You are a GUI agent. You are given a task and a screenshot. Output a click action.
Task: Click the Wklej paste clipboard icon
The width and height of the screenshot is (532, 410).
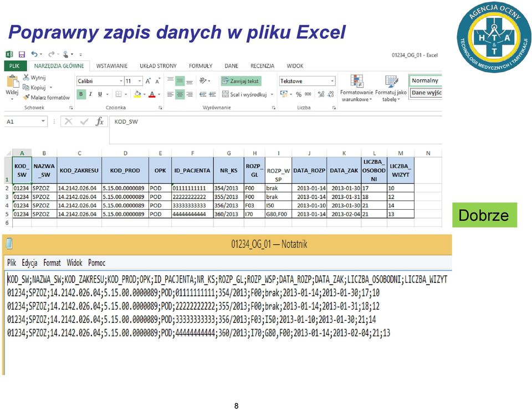[12, 82]
